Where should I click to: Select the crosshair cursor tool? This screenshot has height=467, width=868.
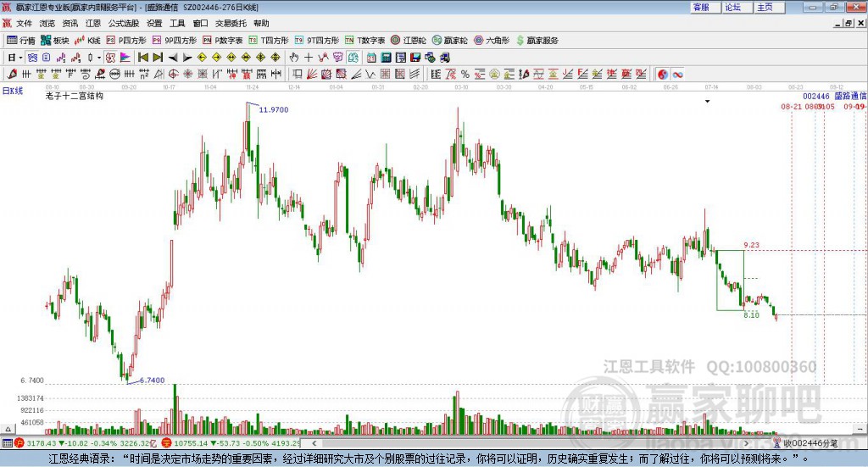(309, 58)
